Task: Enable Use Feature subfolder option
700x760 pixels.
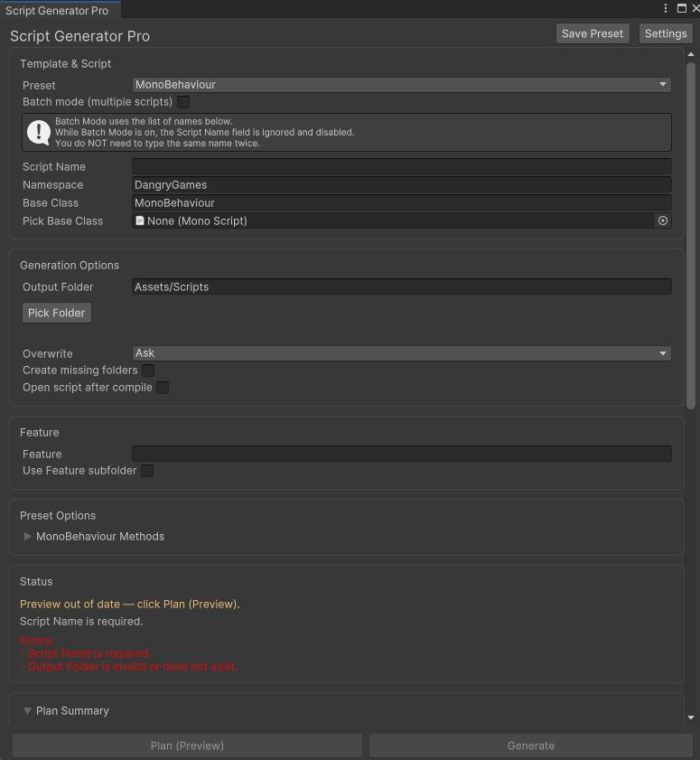Action: [x=147, y=471]
